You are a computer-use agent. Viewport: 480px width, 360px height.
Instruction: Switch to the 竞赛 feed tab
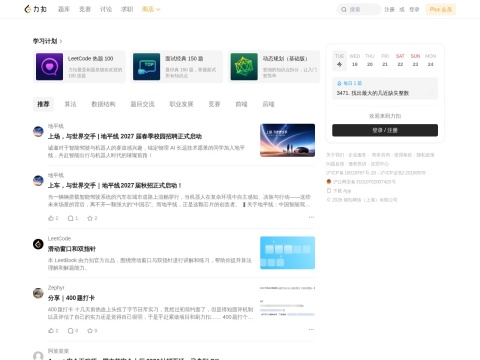pyautogui.click(x=214, y=104)
